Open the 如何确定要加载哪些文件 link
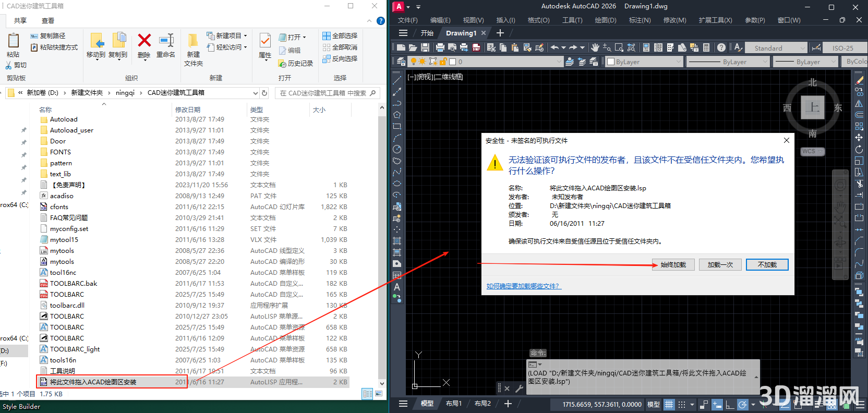Image resolution: width=868 pixels, height=413 pixels. [x=524, y=286]
